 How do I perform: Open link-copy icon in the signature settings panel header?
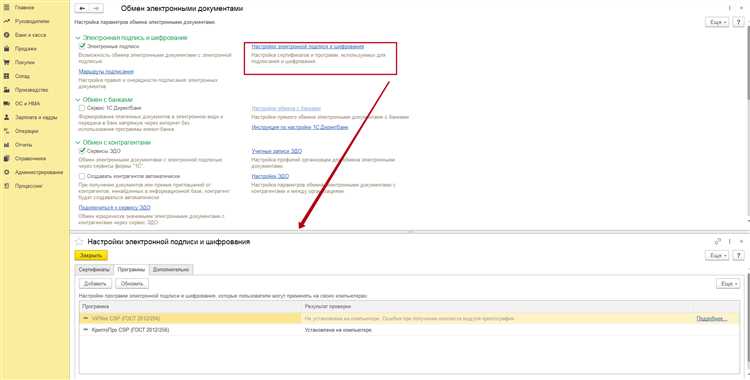coord(717,242)
